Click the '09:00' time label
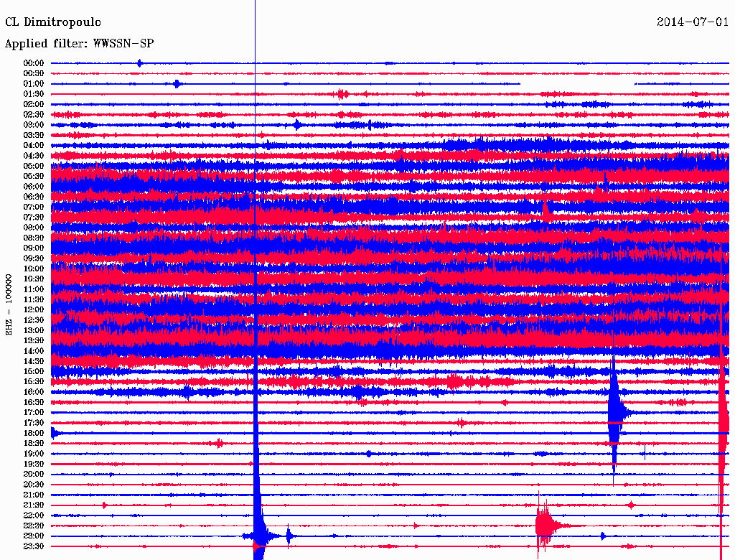The width and height of the screenshot is (735, 560). coord(34,248)
